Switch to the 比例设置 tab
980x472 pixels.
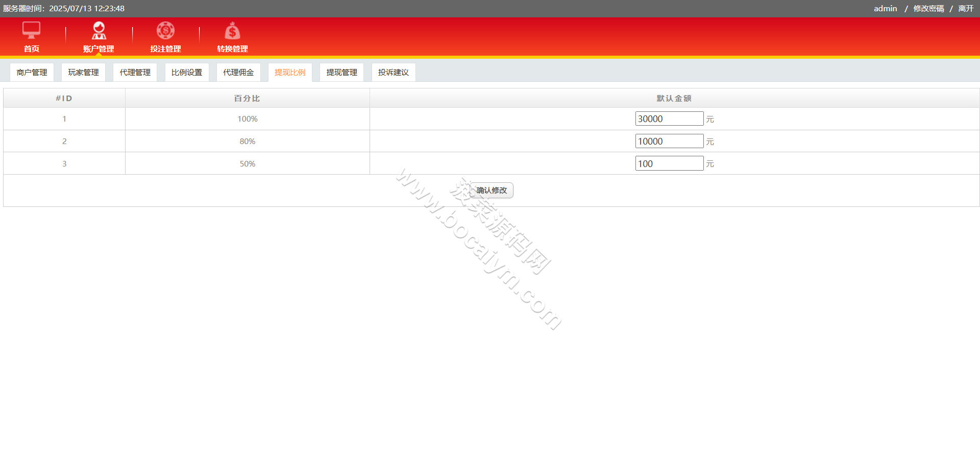pos(187,73)
